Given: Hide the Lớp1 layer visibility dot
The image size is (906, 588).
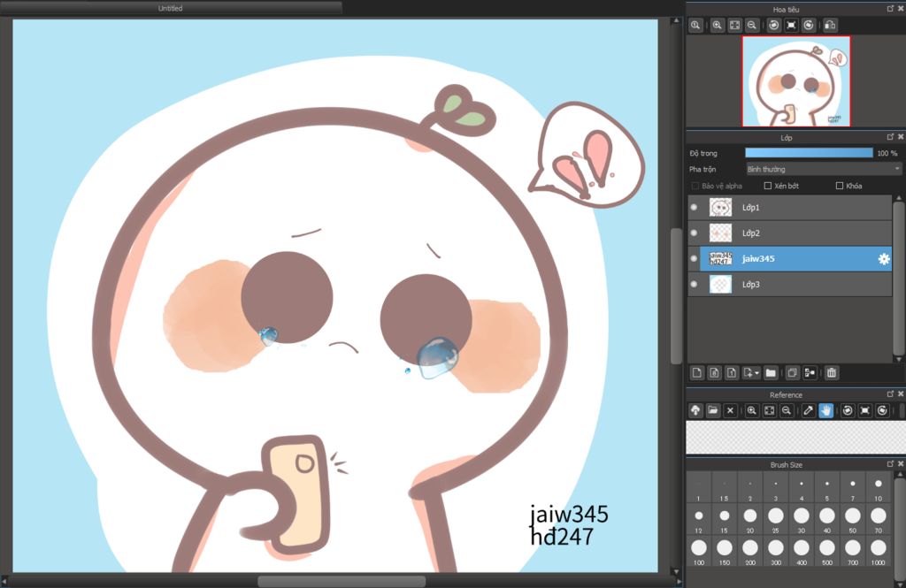Looking at the screenshot, I should click(x=694, y=208).
